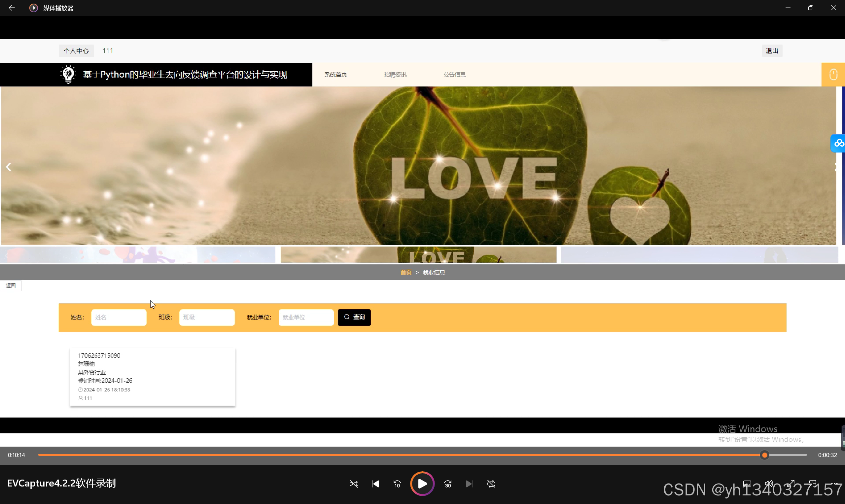Select the first carousel thumbnail with red hearts
This screenshot has width=845, height=504.
(x=138, y=255)
